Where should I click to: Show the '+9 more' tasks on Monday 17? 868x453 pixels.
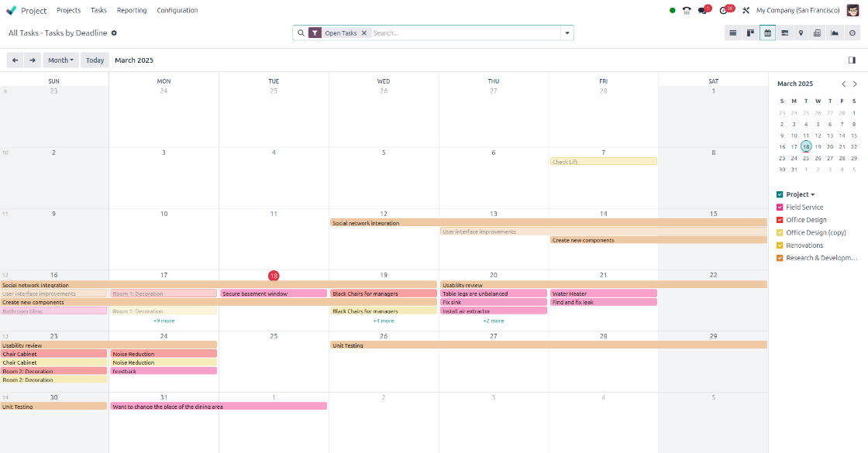pyautogui.click(x=164, y=321)
